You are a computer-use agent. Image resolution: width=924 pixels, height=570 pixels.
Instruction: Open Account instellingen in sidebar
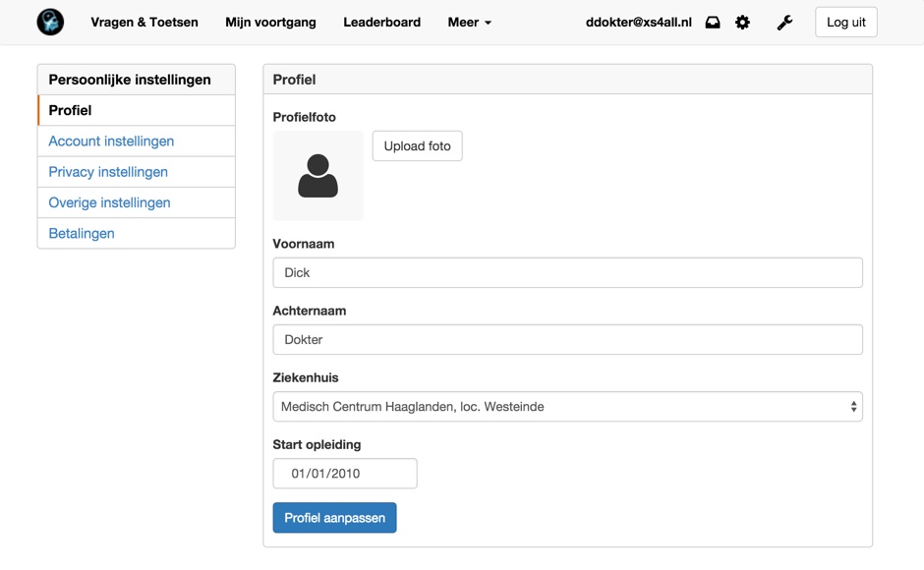(111, 142)
